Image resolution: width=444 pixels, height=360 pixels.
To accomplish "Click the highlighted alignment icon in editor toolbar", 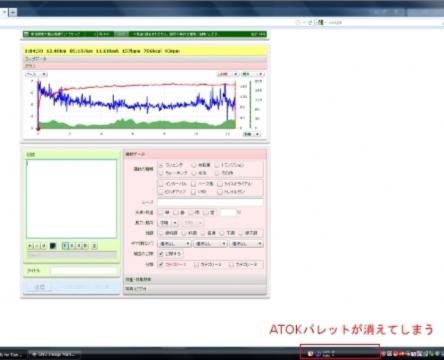I will tap(65, 246).
